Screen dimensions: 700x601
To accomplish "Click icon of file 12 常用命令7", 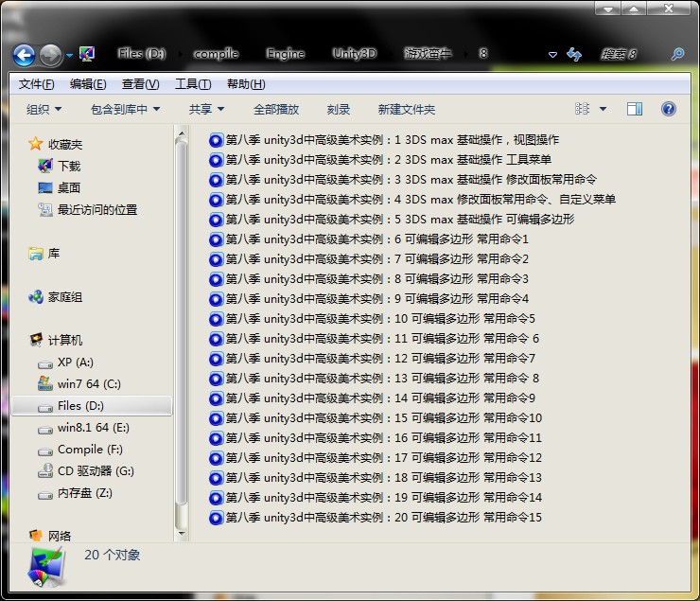I will [216, 359].
